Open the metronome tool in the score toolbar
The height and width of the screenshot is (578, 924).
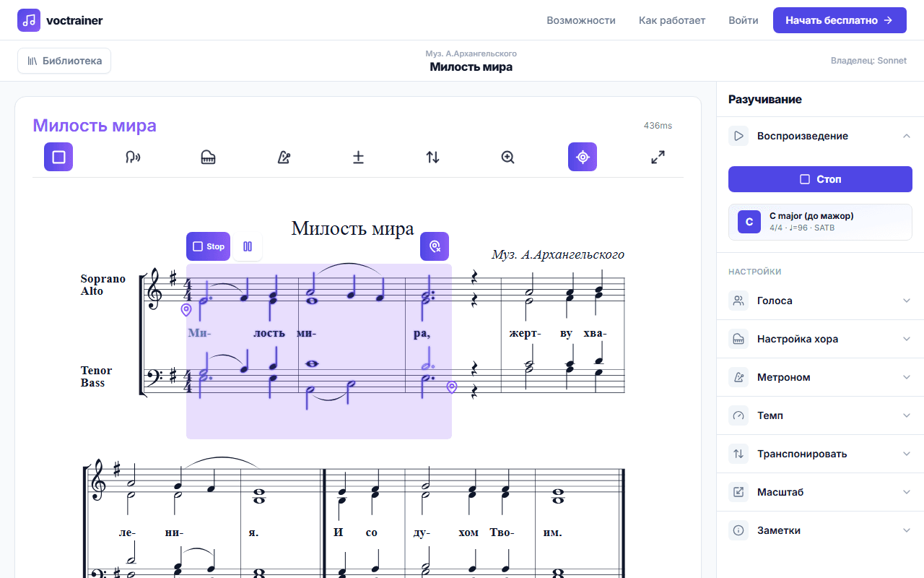283,157
